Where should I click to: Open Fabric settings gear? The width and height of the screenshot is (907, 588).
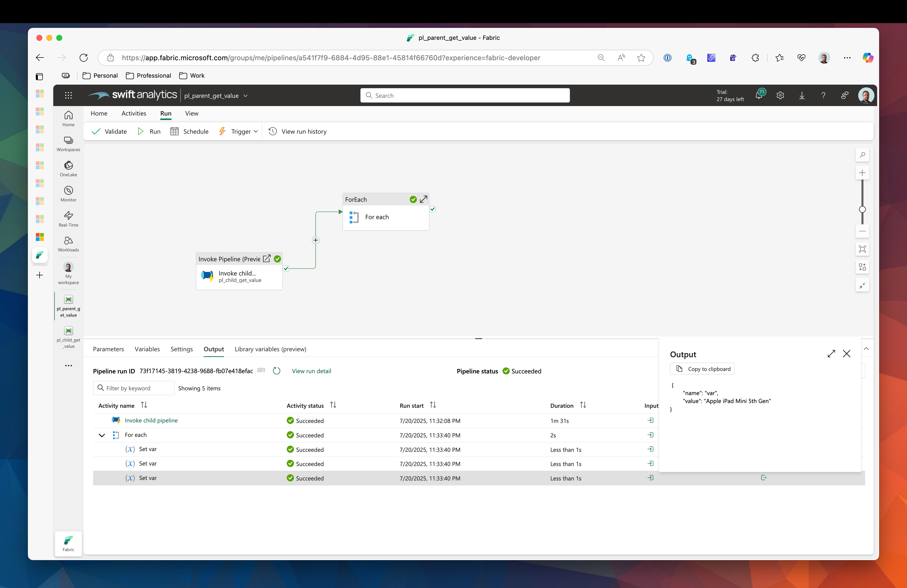780,95
